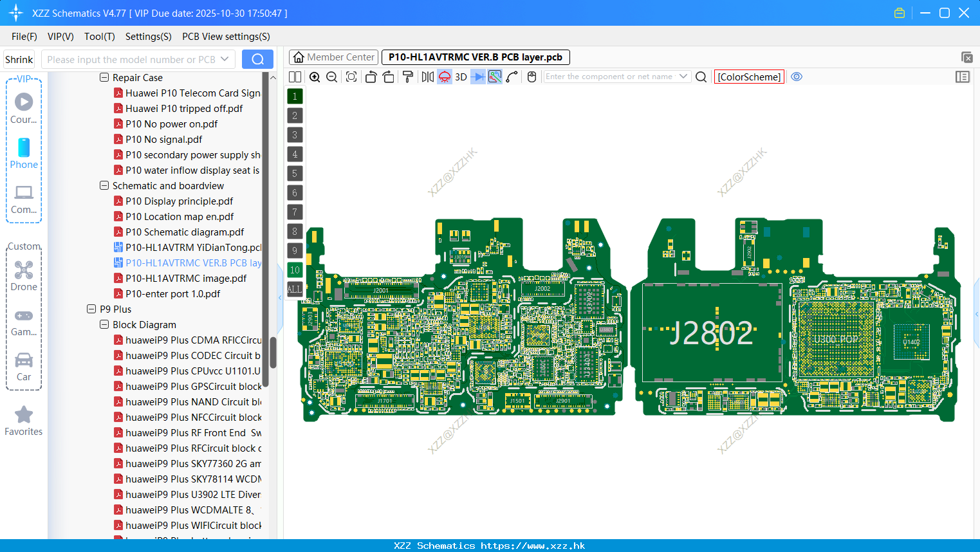Show PCB layer 2
980x552 pixels.
(295, 115)
